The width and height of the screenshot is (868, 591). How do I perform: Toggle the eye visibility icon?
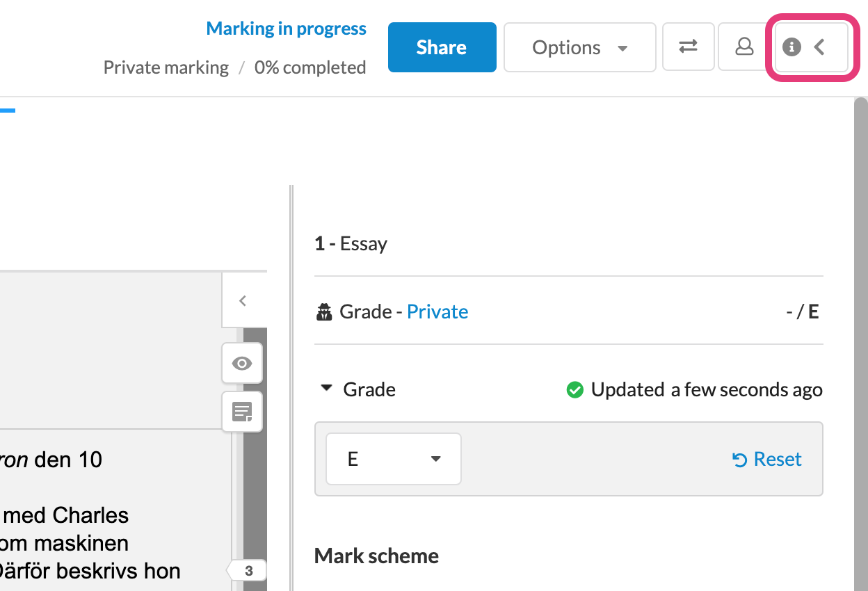point(242,363)
